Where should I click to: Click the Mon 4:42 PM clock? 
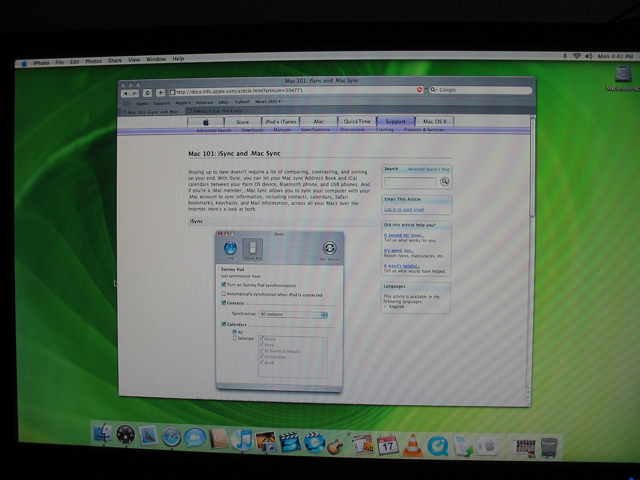click(x=615, y=56)
